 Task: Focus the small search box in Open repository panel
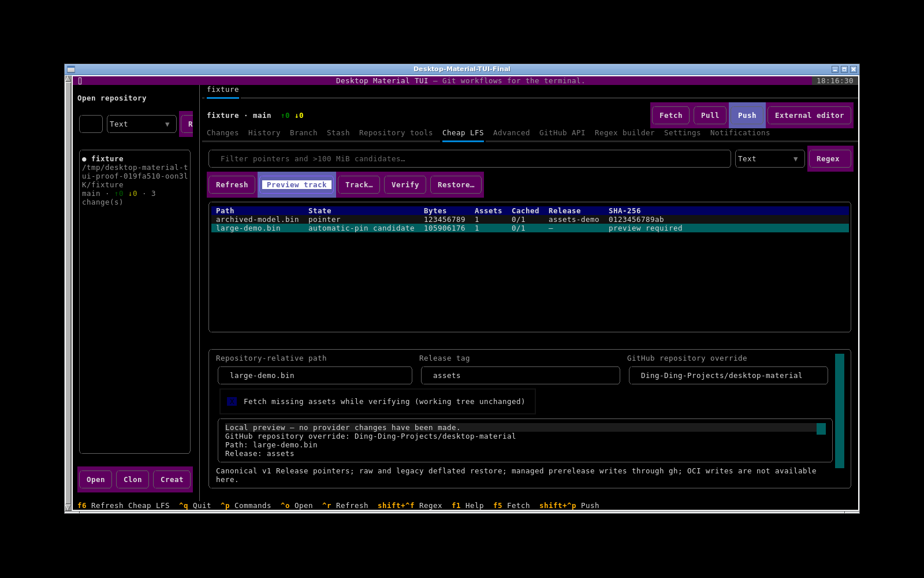(91, 124)
